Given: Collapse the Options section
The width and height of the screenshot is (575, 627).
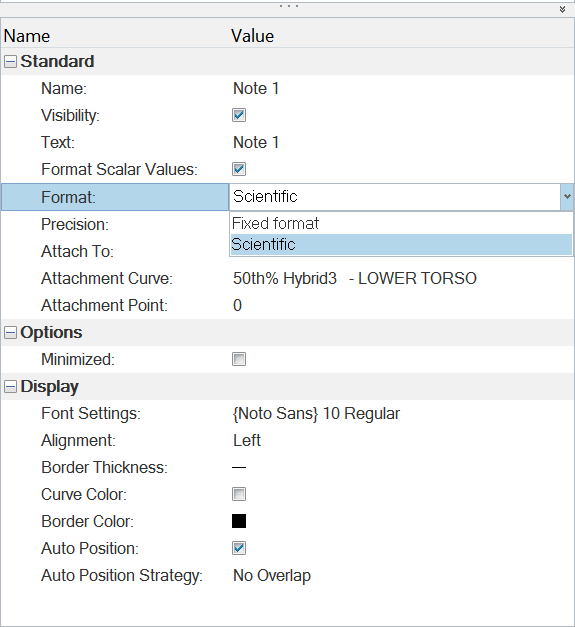Looking at the screenshot, I should (x=10, y=332).
